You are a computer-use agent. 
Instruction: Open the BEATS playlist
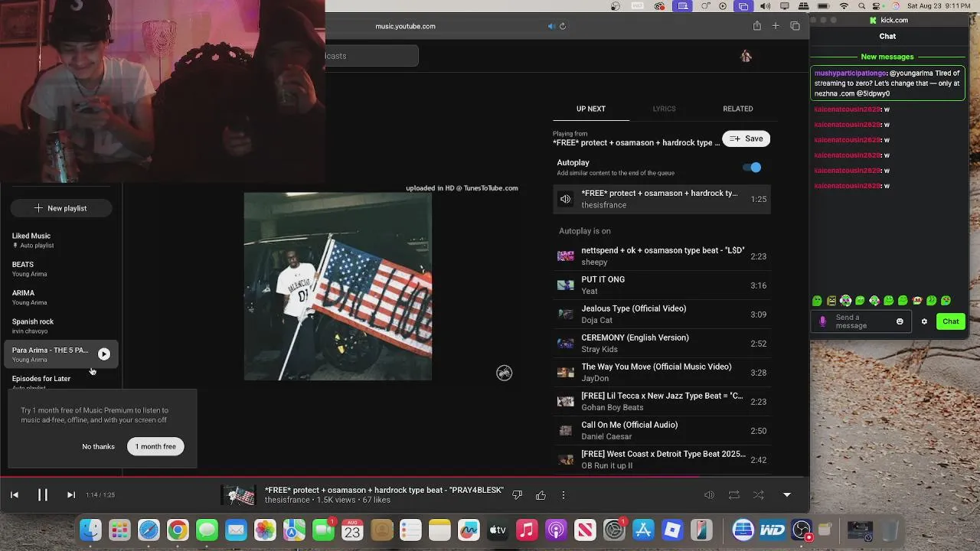[61, 269]
